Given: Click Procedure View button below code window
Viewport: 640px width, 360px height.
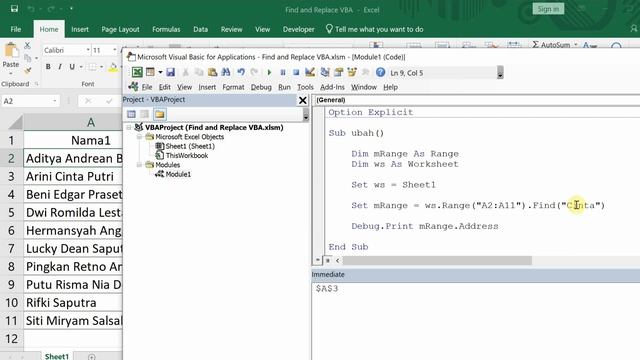Looking at the screenshot, I should point(318,260).
